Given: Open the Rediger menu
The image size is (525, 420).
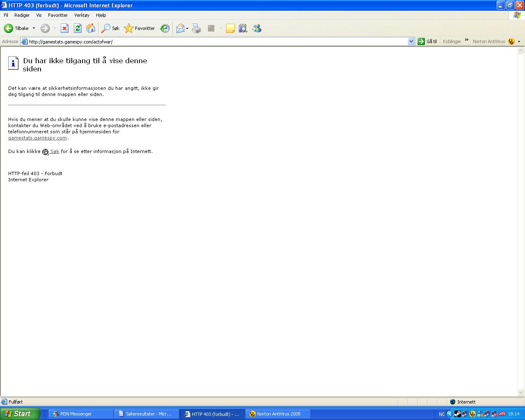Looking at the screenshot, I should pos(22,15).
